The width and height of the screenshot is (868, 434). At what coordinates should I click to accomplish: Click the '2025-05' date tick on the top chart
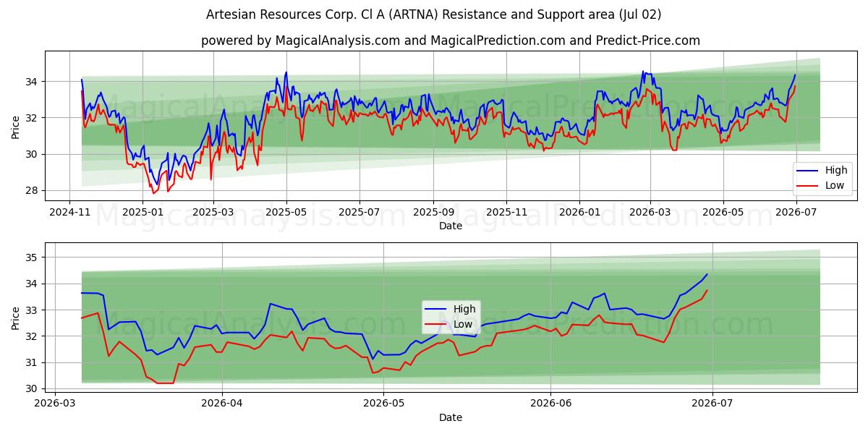(x=286, y=212)
